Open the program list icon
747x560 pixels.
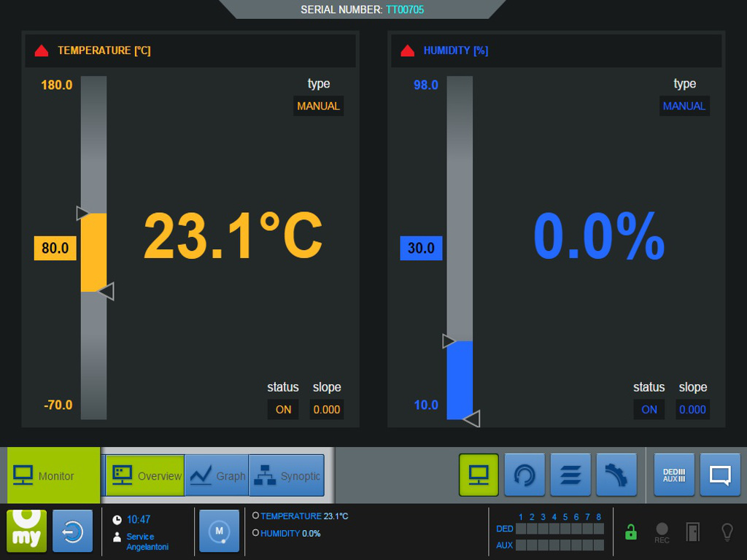[570, 475]
